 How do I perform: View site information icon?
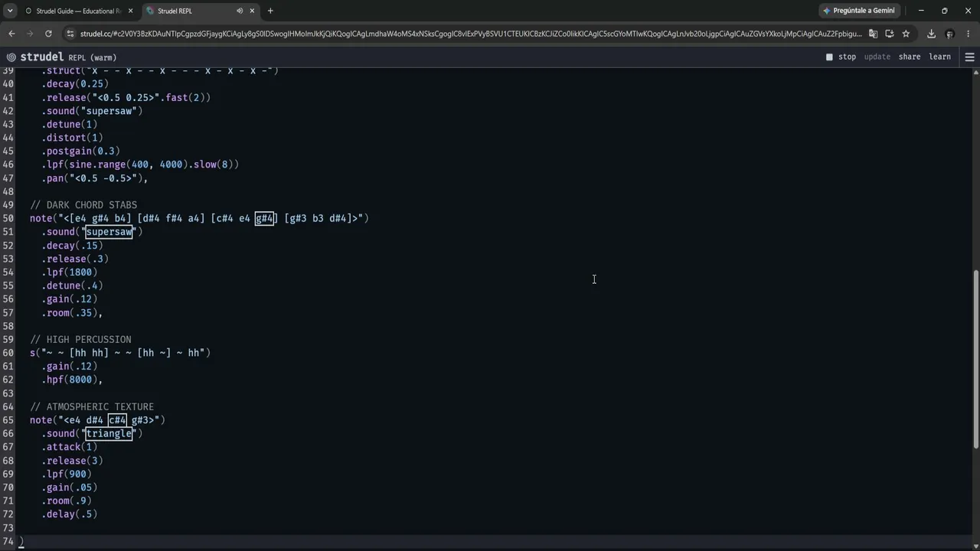point(70,34)
